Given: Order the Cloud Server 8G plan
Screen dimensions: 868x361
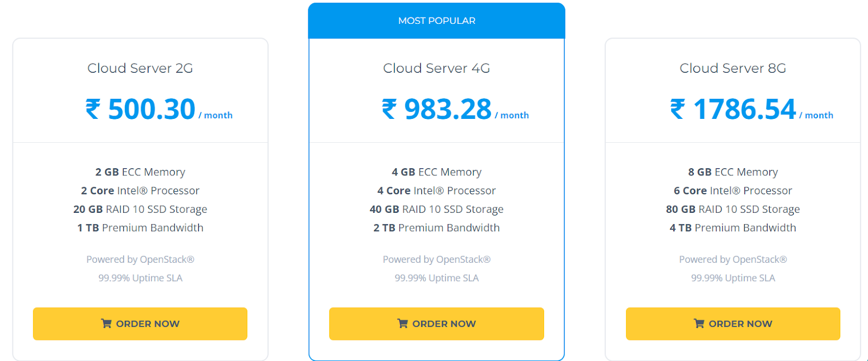Looking at the screenshot, I should pos(733,324).
